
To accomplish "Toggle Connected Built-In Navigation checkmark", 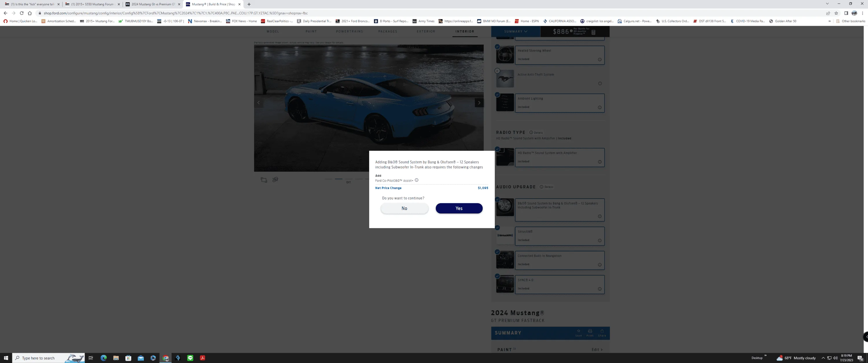I will (x=497, y=252).
